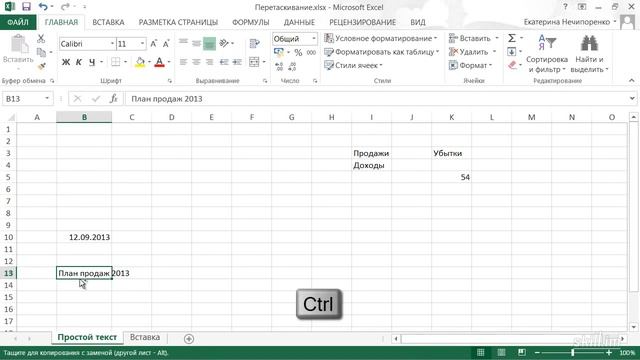Align text to top of cell
The image size is (640, 360).
point(183,43)
